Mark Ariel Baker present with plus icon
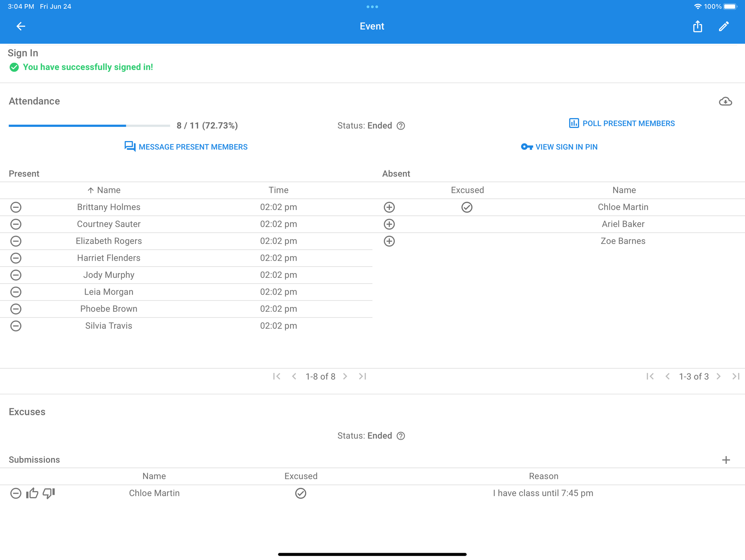Screen dimensions: 745x560 tap(389, 224)
